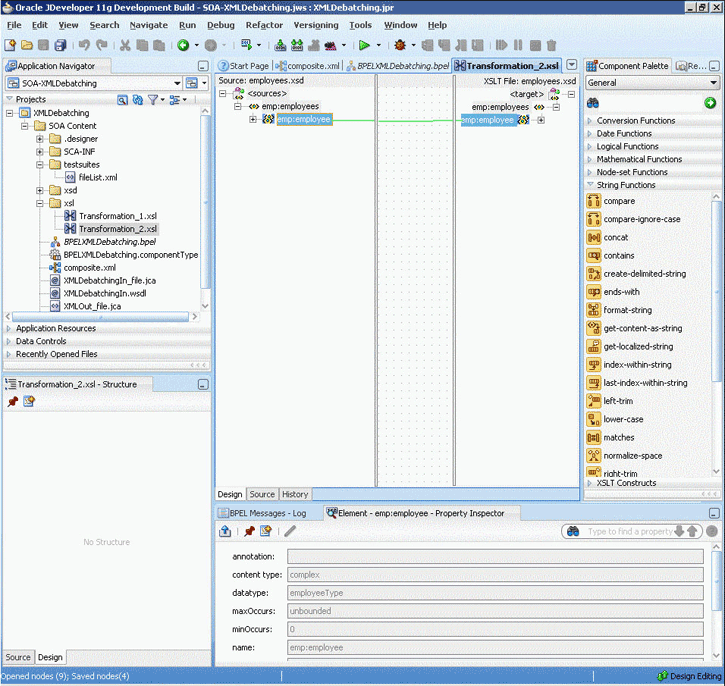Expand the .designer folder node

coord(40,139)
